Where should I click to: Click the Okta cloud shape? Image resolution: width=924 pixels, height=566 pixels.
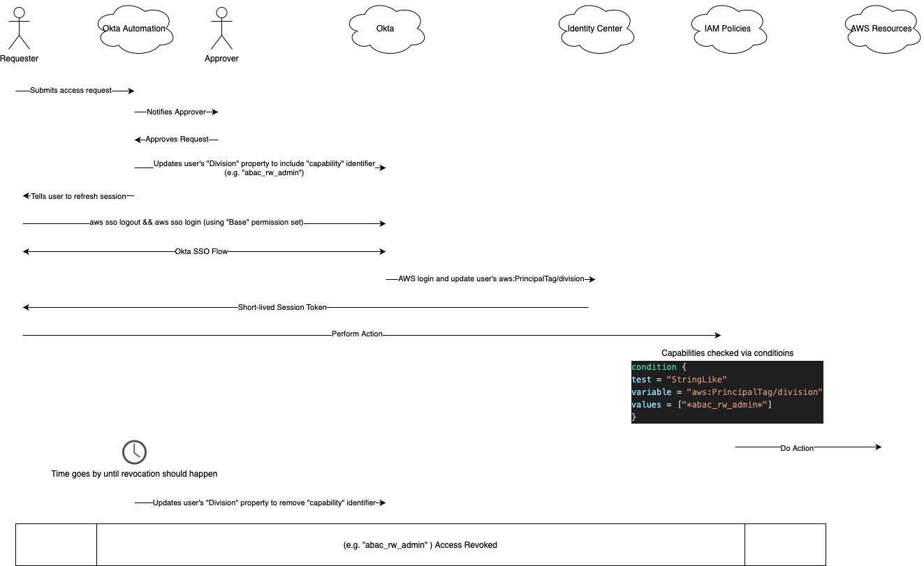387,29
